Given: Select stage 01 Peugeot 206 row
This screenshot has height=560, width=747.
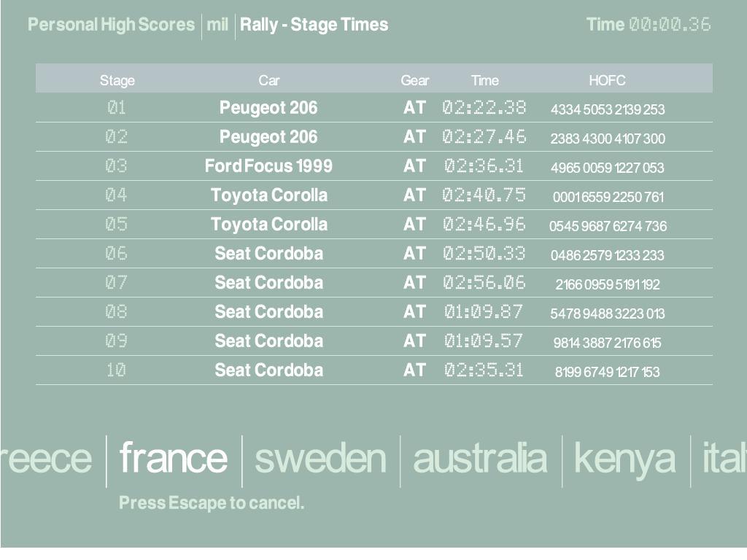Looking at the screenshot, I should click(x=268, y=108).
